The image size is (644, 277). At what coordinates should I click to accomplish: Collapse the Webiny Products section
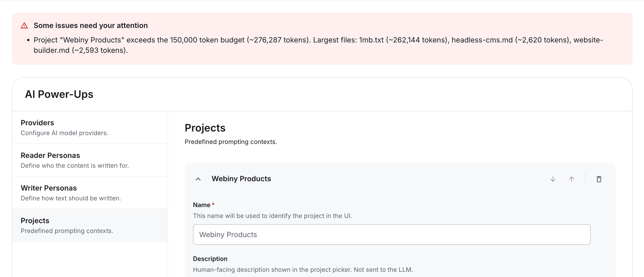198,179
